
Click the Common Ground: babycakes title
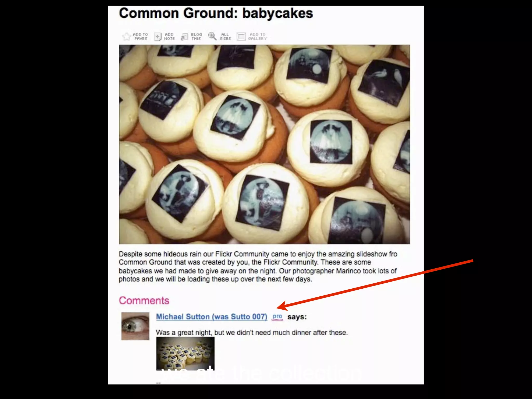point(216,13)
